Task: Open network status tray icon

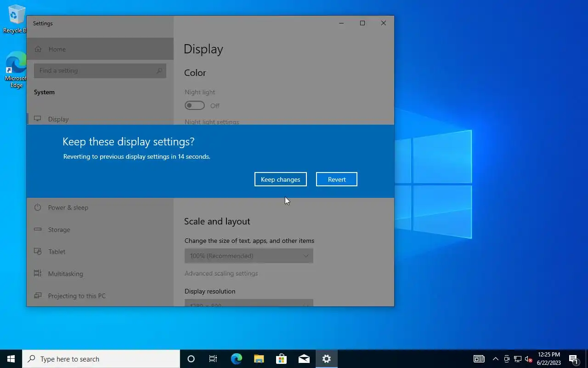Action: [517, 359]
